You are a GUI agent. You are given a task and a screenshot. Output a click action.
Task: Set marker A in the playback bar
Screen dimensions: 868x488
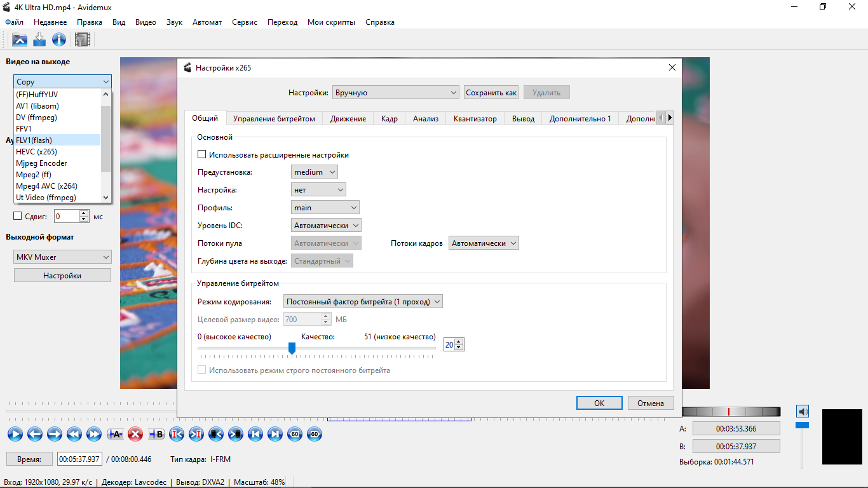(x=115, y=435)
